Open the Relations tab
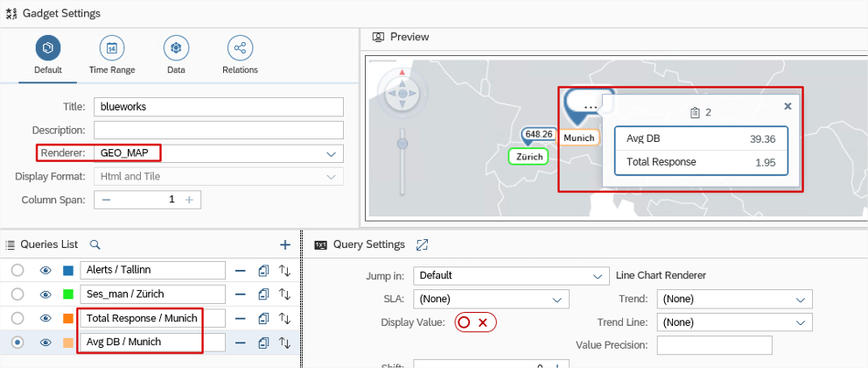Viewport: 868px width, 368px height. coord(240,54)
